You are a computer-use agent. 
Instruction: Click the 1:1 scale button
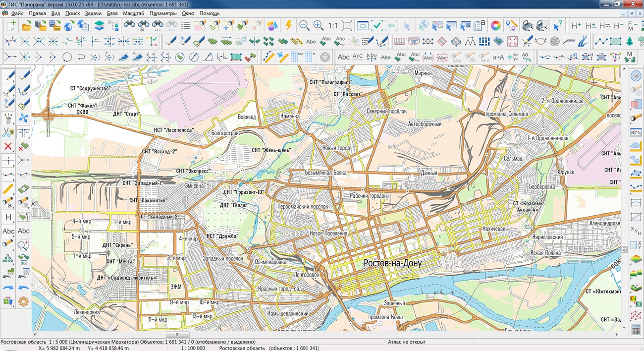333,25
